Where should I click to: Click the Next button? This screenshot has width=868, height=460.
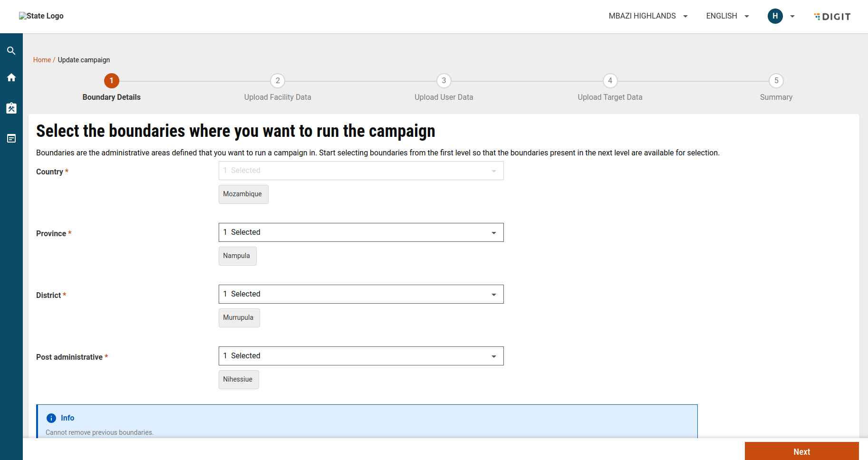(801, 451)
